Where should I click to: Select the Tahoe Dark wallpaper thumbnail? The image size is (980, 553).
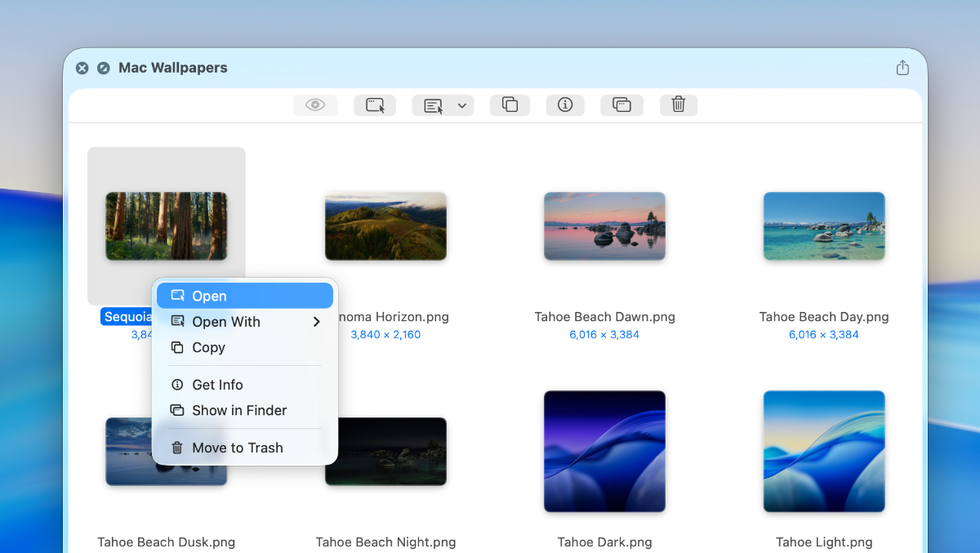pyautogui.click(x=604, y=451)
